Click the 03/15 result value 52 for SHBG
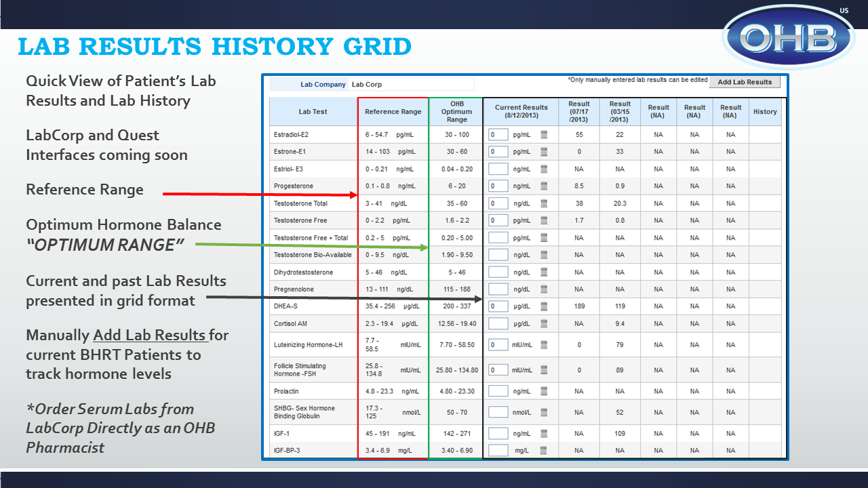868x488 pixels. pyautogui.click(x=620, y=412)
